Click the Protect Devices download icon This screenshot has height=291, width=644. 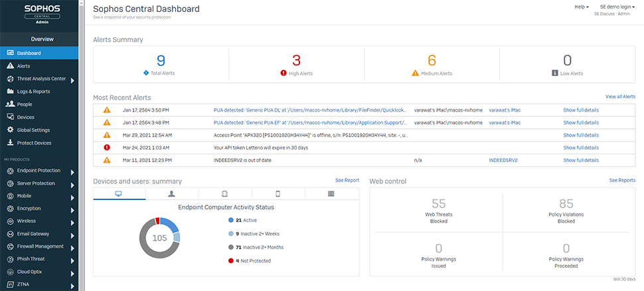10,143
